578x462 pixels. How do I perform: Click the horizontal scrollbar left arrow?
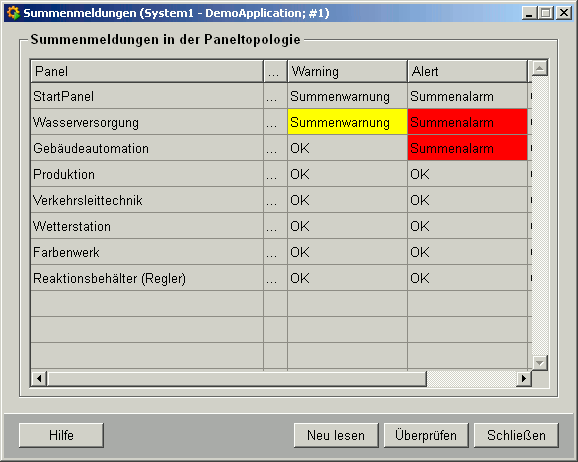click(39, 378)
